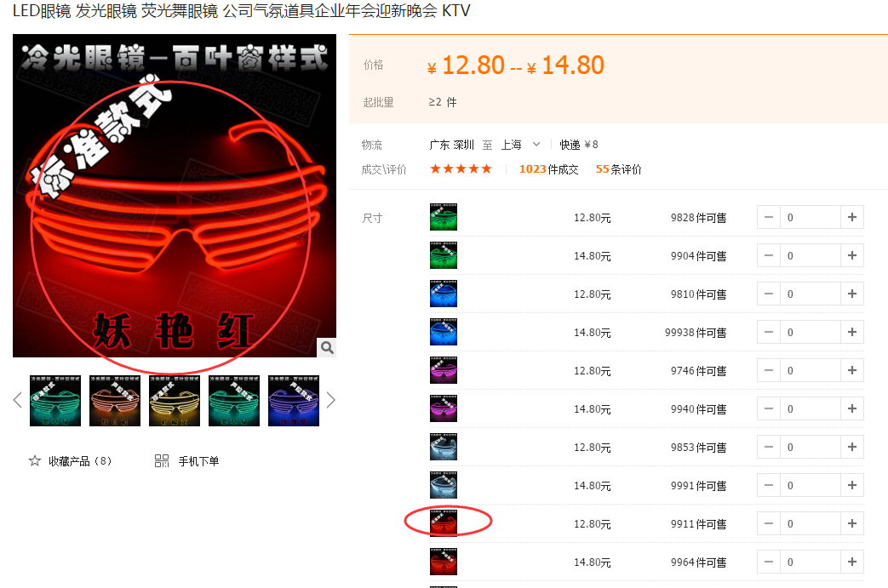Click the quantity field in the 9746件可售 row

point(809,370)
